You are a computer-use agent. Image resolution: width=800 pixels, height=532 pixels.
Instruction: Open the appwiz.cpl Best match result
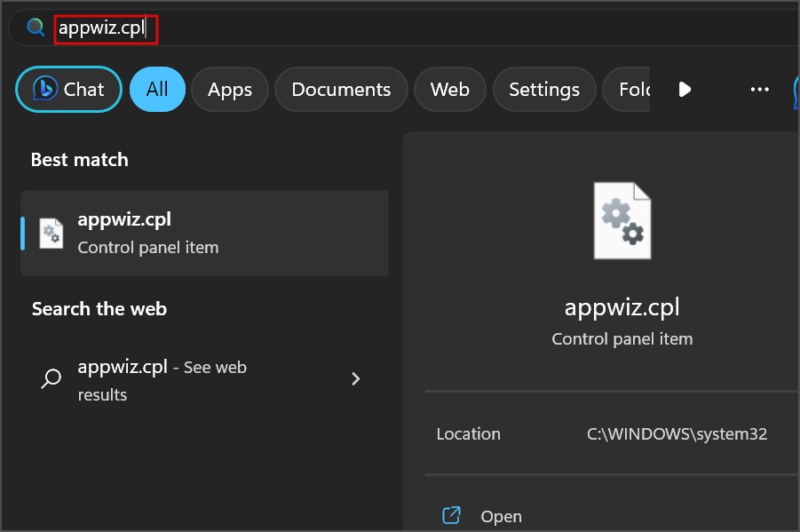[x=204, y=233]
